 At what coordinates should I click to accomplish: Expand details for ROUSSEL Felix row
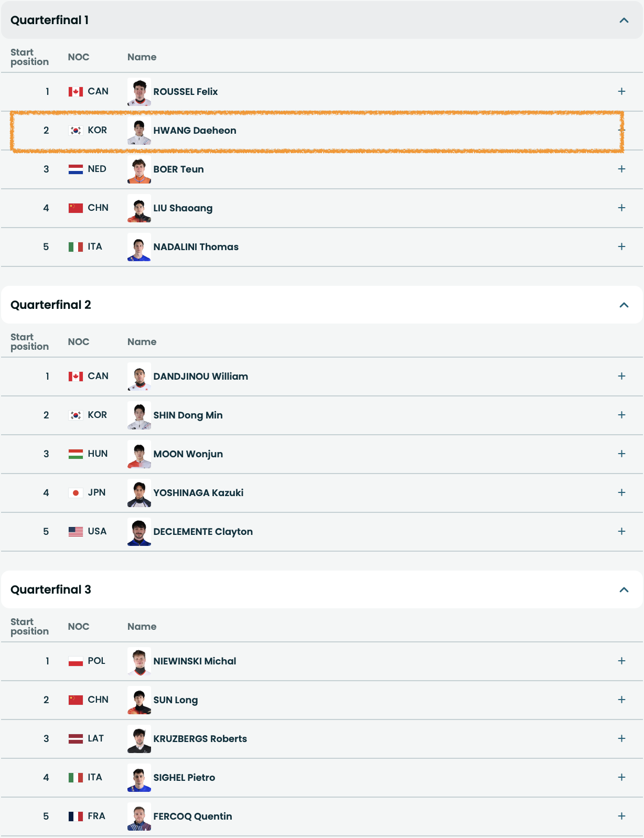(621, 91)
